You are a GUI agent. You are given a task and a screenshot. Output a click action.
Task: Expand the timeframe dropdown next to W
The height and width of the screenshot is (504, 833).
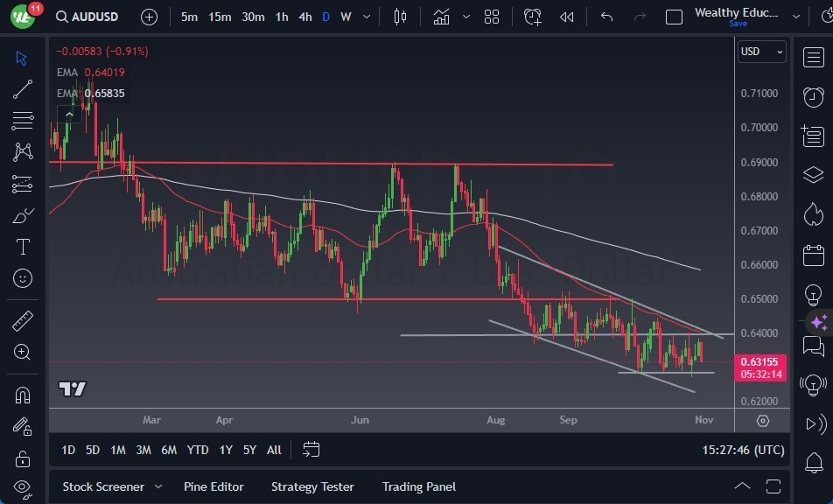point(366,16)
